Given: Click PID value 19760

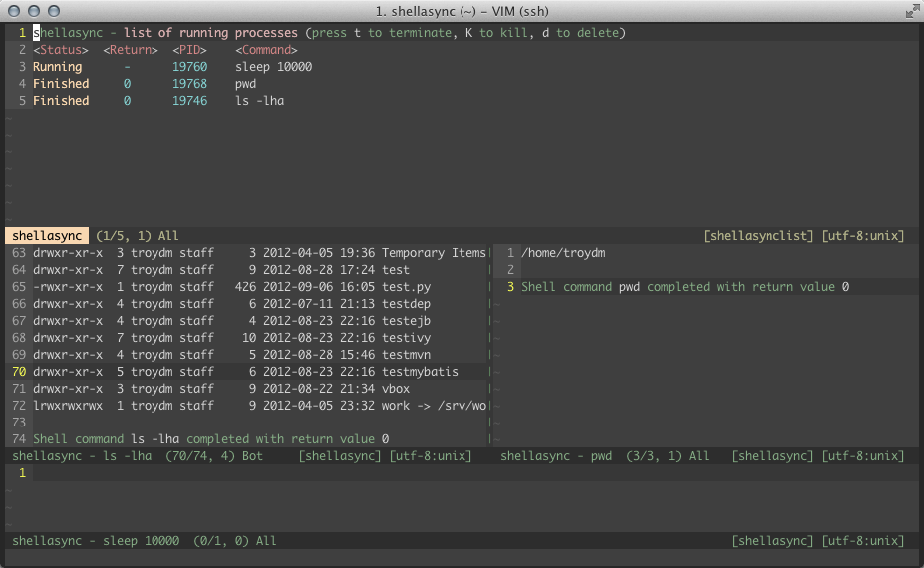Looking at the screenshot, I should point(189,67).
